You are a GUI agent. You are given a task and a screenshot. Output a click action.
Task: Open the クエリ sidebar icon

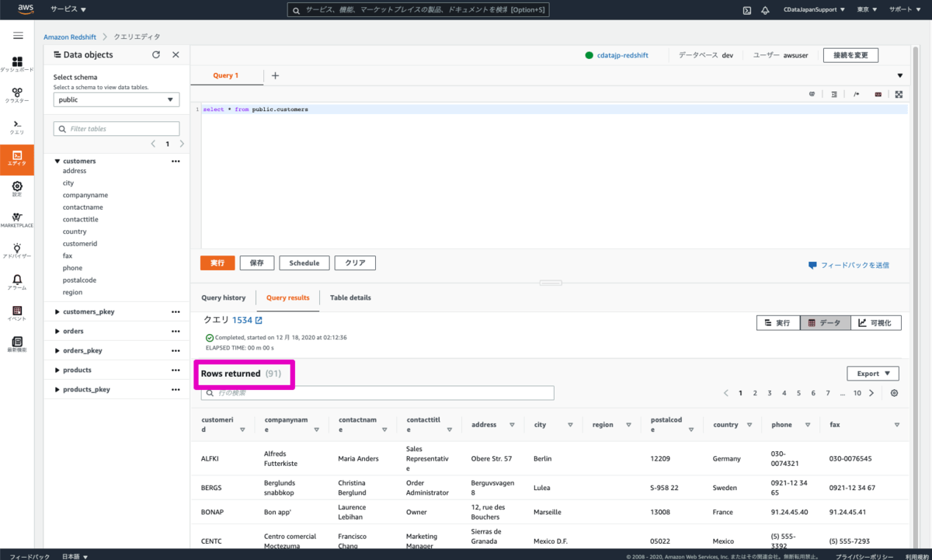tap(17, 127)
